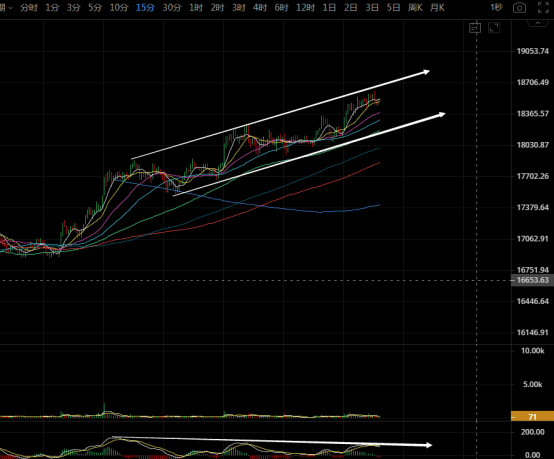Select the 2日 interval
554x459 pixels.
(350, 7)
